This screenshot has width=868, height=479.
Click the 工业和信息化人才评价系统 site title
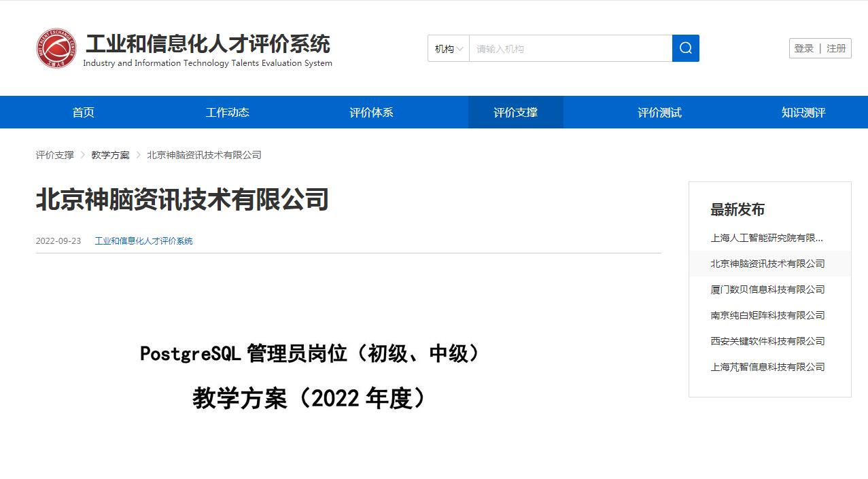tap(207, 43)
